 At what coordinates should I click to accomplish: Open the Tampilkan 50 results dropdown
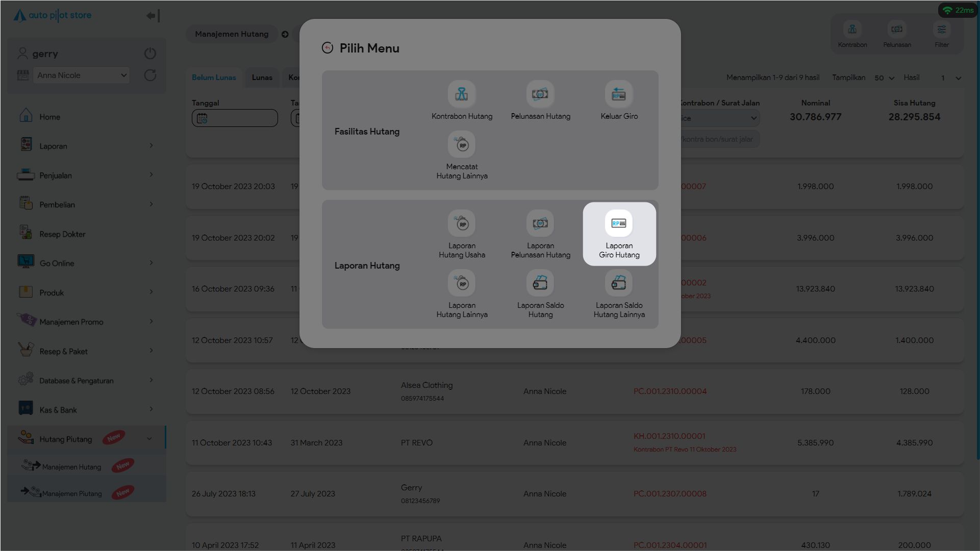pyautogui.click(x=884, y=78)
